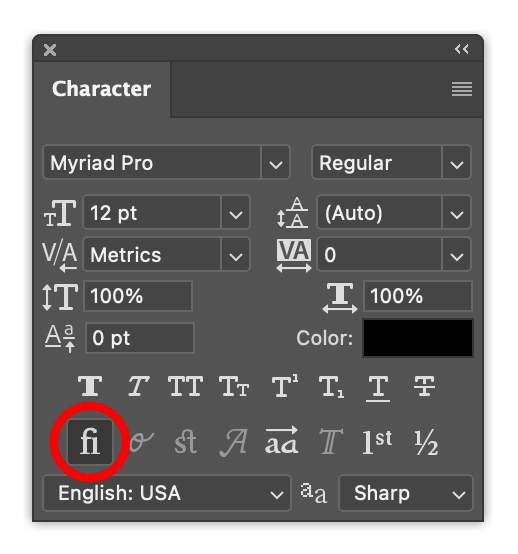Screen dimensions: 518x554
Task: Click the Contextual Alternates icon
Action: 141,442
